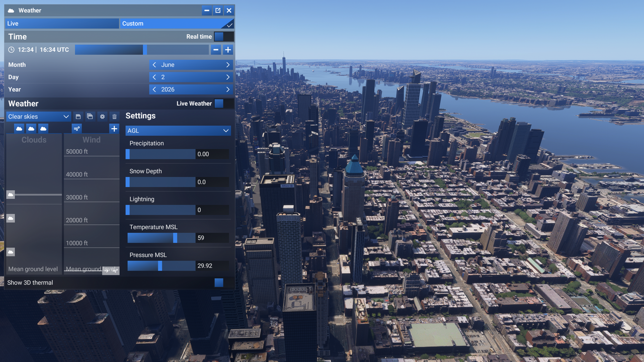Click the Settings heading

(x=140, y=116)
